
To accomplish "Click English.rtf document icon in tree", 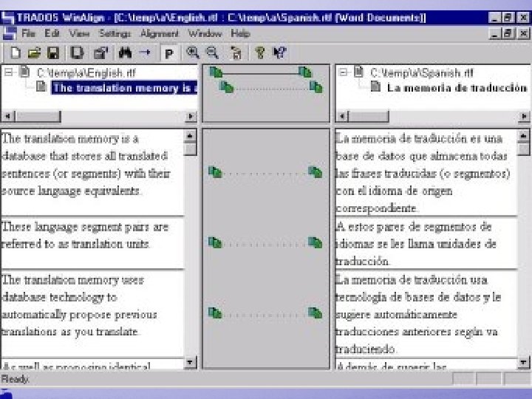I will pyautogui.click(x=25, y=72).
